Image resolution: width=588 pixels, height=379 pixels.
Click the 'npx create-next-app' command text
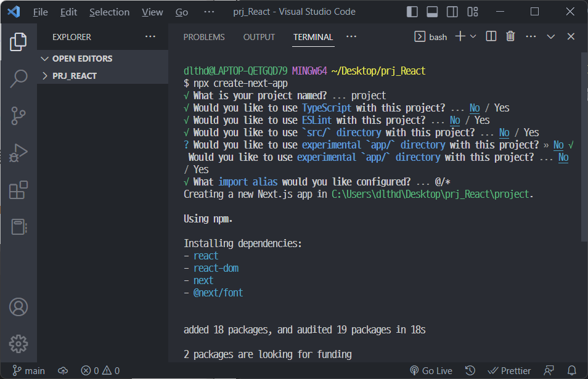240,83
